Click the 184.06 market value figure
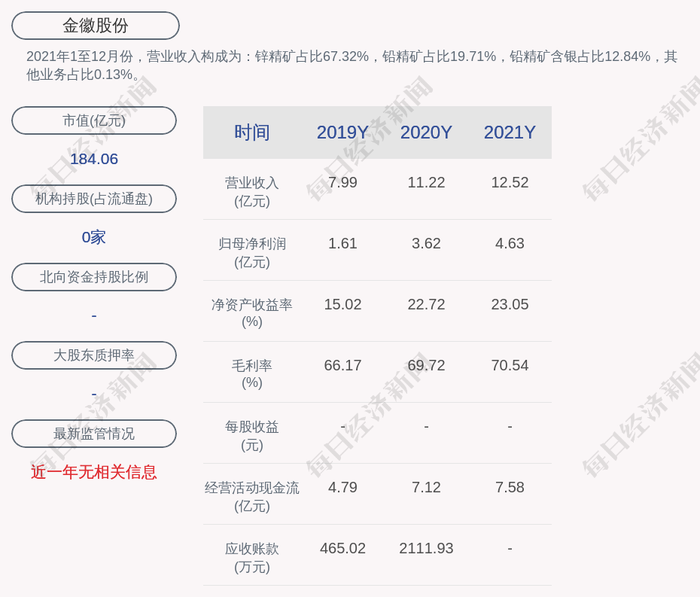Viewport: 700px width, 597px height. (94, 159)
